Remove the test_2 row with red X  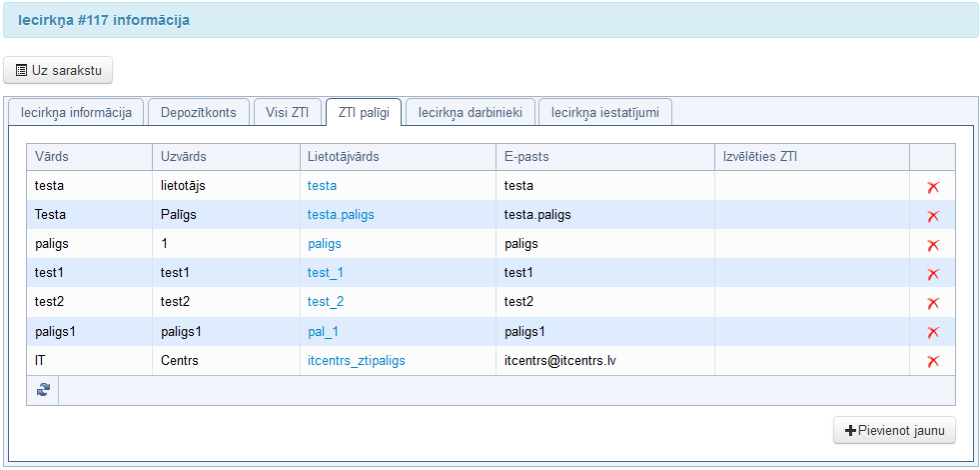click(x=933, y=303)
